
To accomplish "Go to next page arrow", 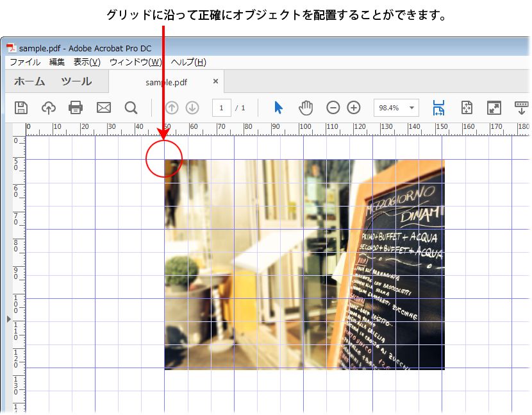I will click(192, 108).
